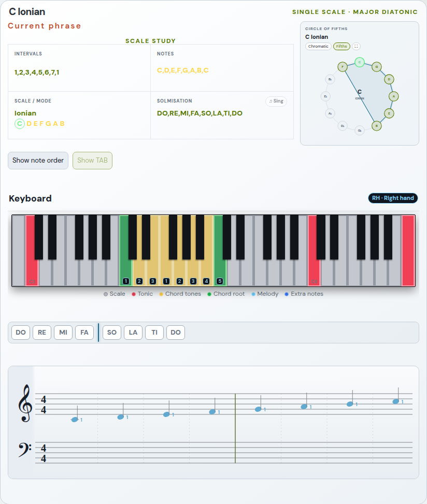
Task: Click the Ionian mode name
Action: click(25, 113)
